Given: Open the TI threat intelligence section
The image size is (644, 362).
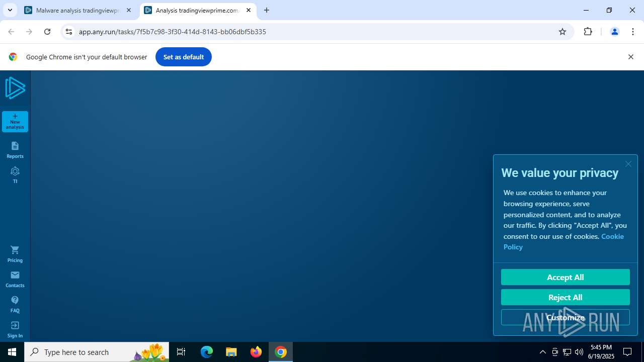Looking at the screenshot, I should [15, 175].
